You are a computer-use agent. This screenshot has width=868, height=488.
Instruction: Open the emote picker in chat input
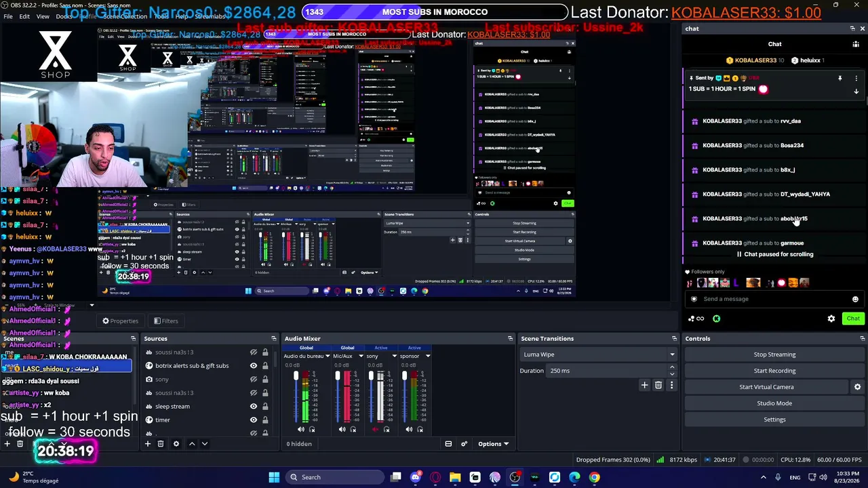[x=855, y=299]
